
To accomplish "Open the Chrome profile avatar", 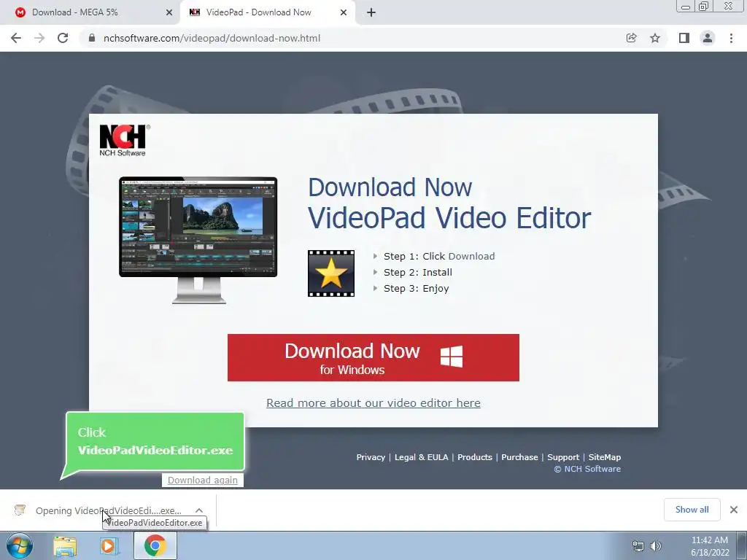I will 708,38.
